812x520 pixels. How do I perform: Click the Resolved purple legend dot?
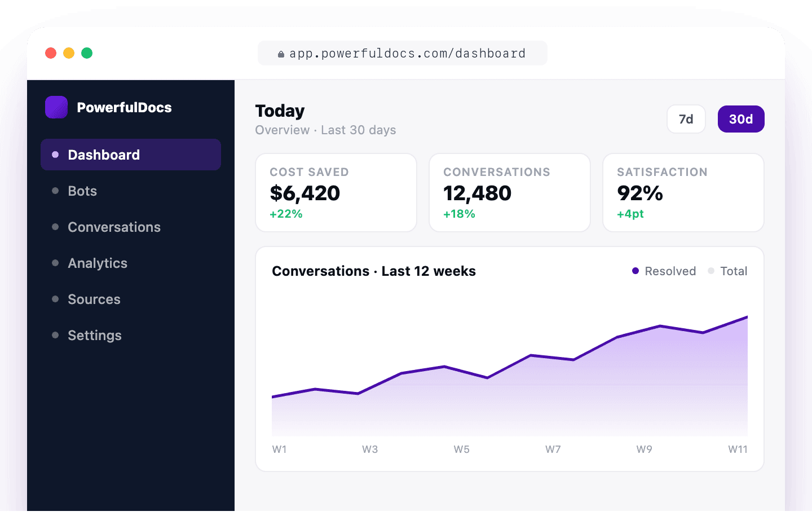636,271
